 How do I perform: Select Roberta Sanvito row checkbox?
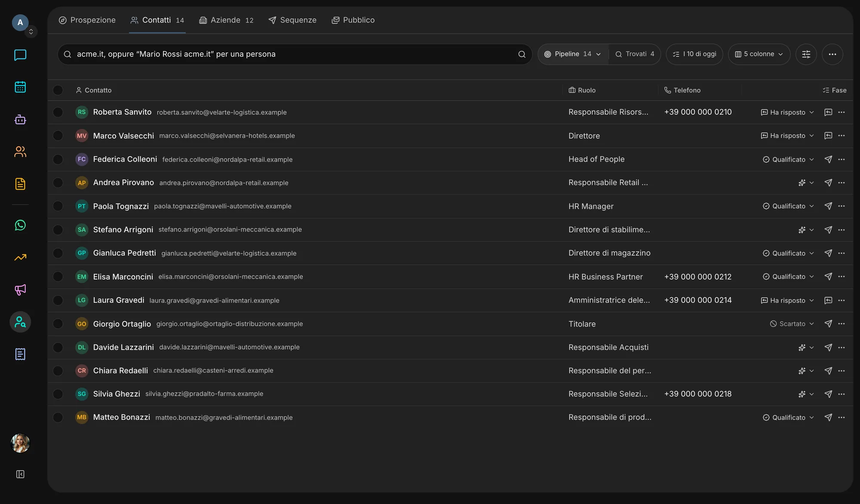tap(58, 112)
